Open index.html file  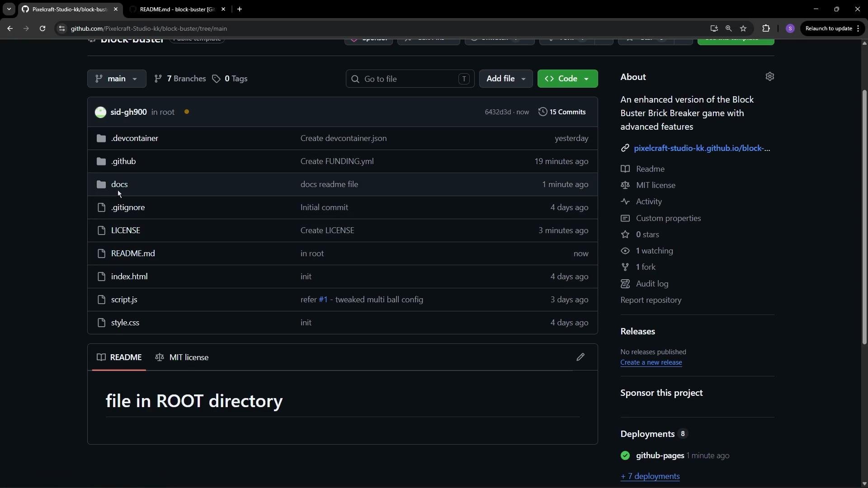coord(129,277)
